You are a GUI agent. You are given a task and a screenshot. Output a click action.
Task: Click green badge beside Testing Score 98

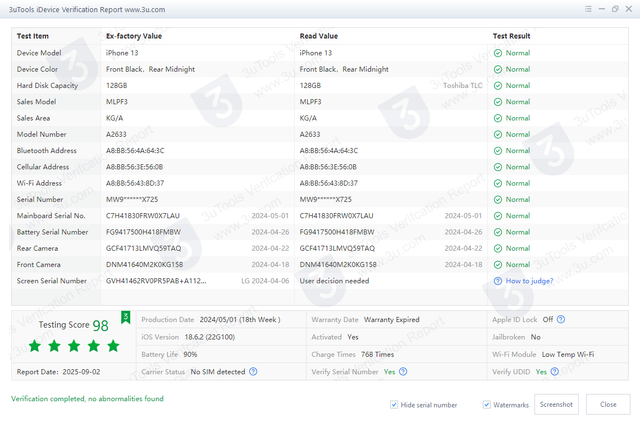point(126,318)
